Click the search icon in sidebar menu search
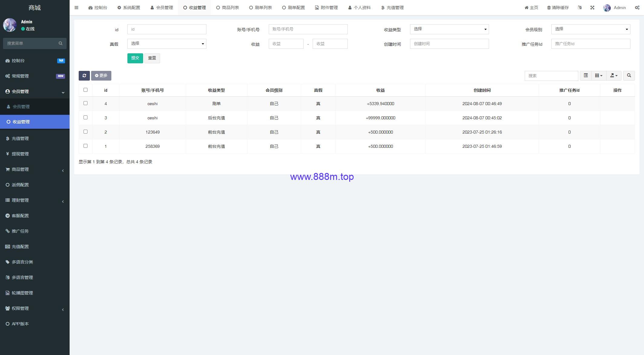Viewport: 644px width, 355px height. [61, 43]
